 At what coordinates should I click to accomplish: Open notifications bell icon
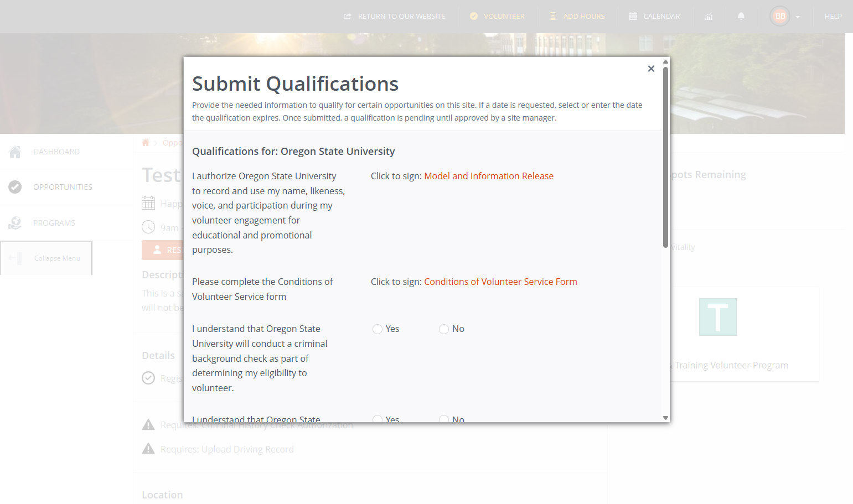(741, 16)
